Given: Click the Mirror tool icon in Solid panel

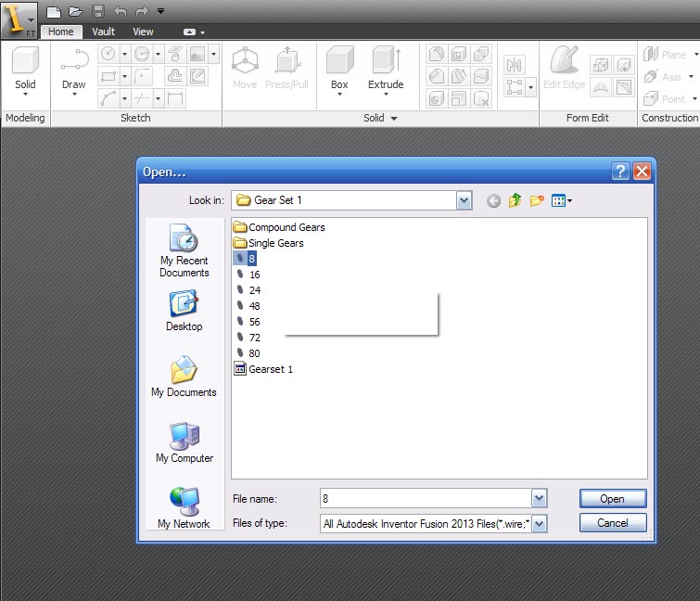Looking at the screenshot, I should click(514, 65).
